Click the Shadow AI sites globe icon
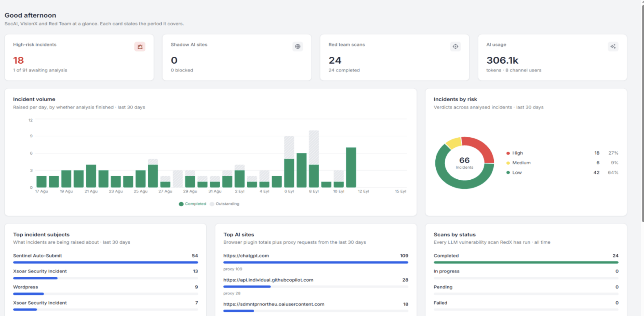The image size is (644, 316). tap(298, 47)
